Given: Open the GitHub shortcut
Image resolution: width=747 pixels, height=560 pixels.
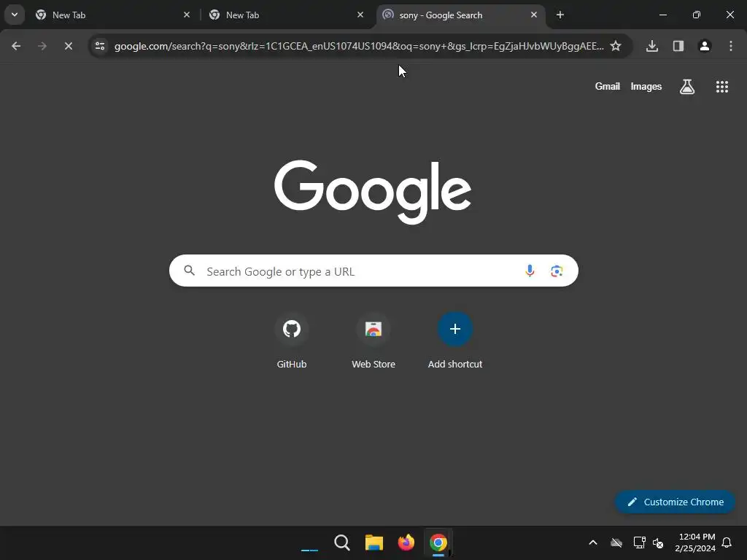Looking at the screenshot, I should pos(292,341).
